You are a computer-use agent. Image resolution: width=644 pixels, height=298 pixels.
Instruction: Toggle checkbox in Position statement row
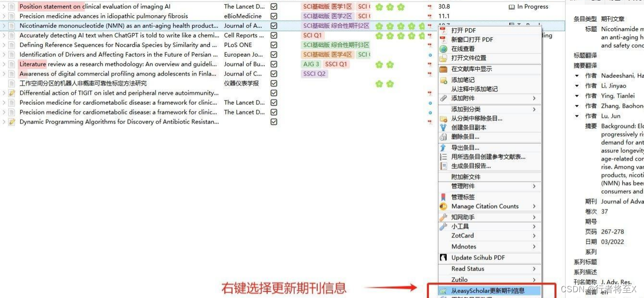click(x=274, y=7)
